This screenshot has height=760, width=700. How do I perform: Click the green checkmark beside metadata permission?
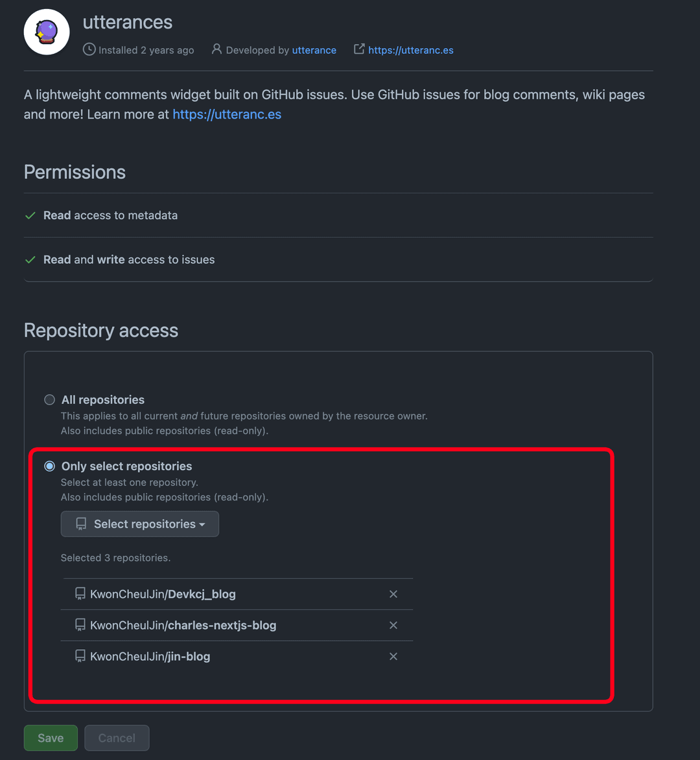(30, 215)
